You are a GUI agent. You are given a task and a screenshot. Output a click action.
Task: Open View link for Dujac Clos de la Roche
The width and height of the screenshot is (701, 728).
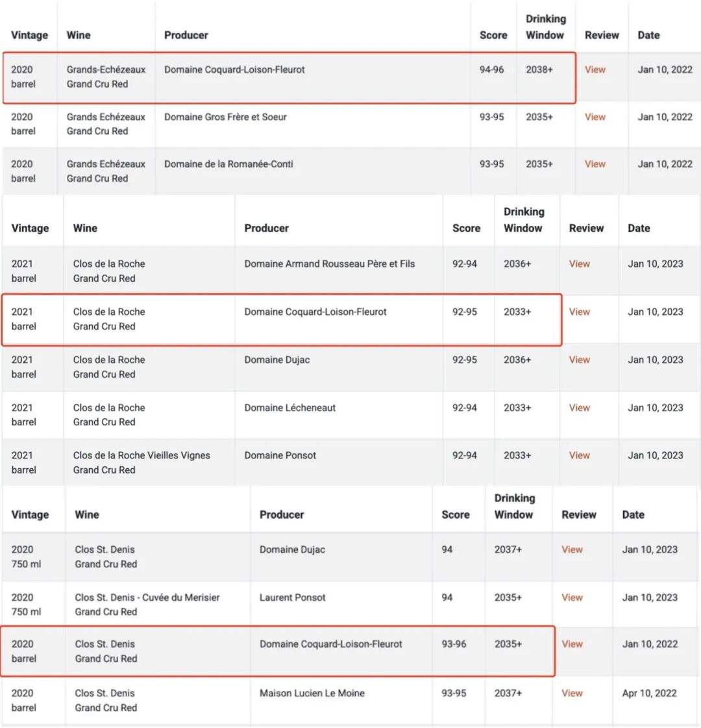point(579,360)
